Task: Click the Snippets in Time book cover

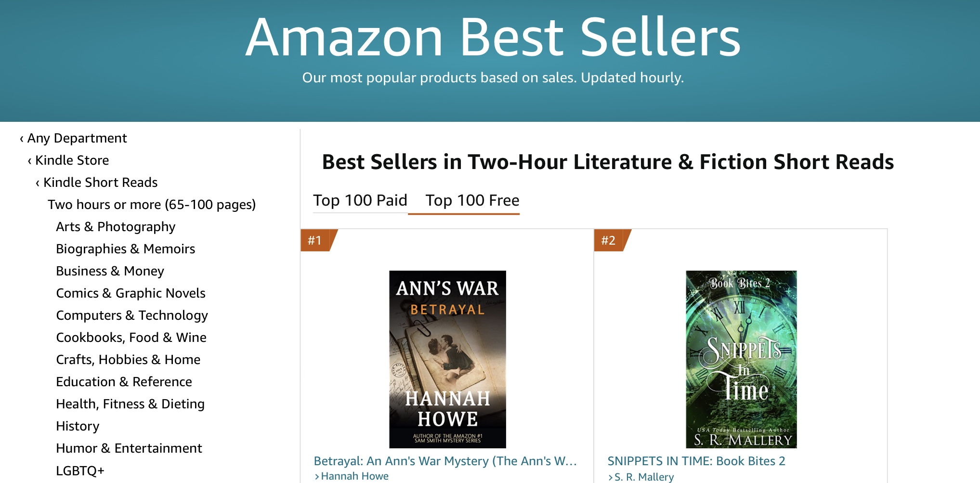Action: click(x=741, y=359)
